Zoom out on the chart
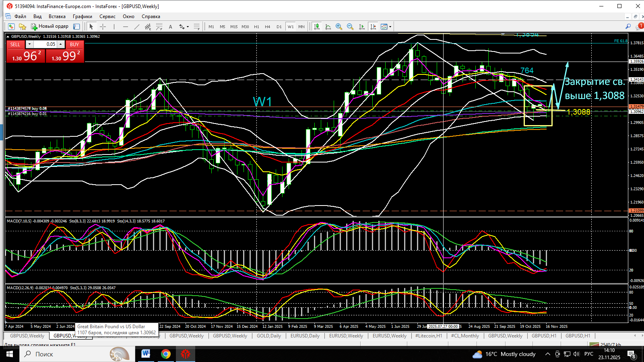Screen dimensions: 644x362 (x=350, y=27)
